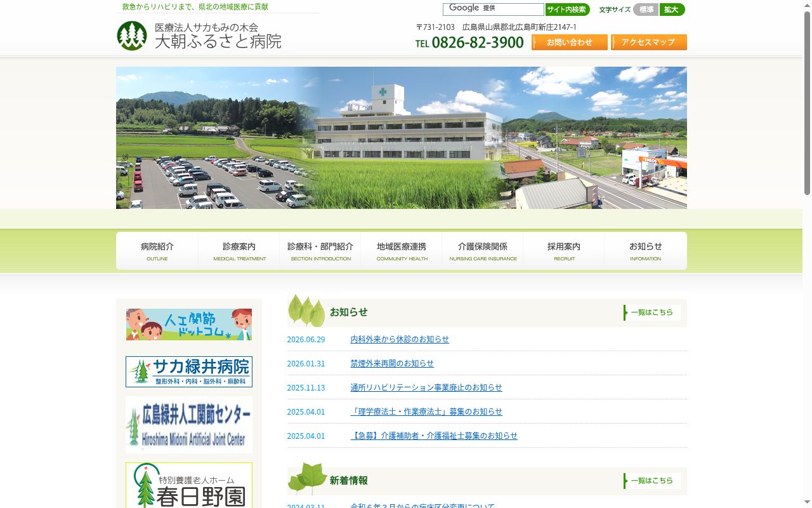Open 大朝ふるさと病院 title link

(x=218, y=42)
